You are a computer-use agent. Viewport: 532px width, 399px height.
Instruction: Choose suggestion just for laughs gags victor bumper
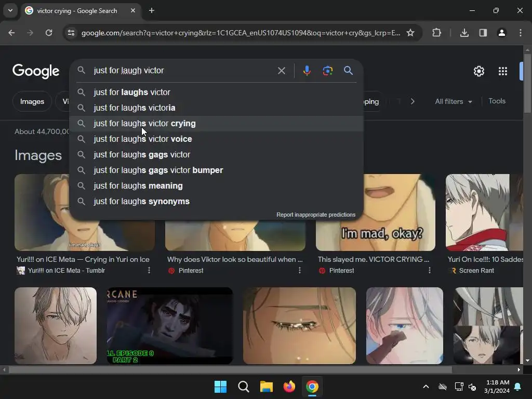[217, 170]
